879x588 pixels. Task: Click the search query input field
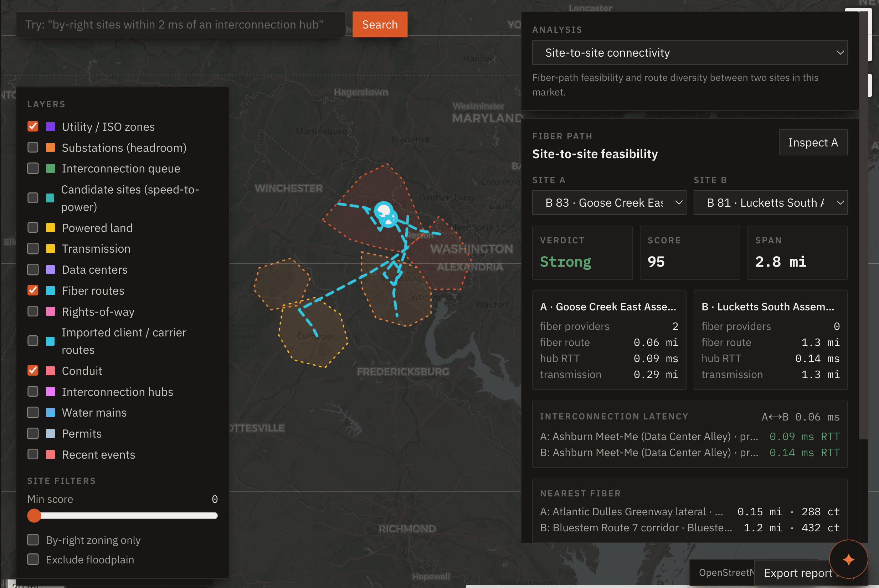coord(180,24)
